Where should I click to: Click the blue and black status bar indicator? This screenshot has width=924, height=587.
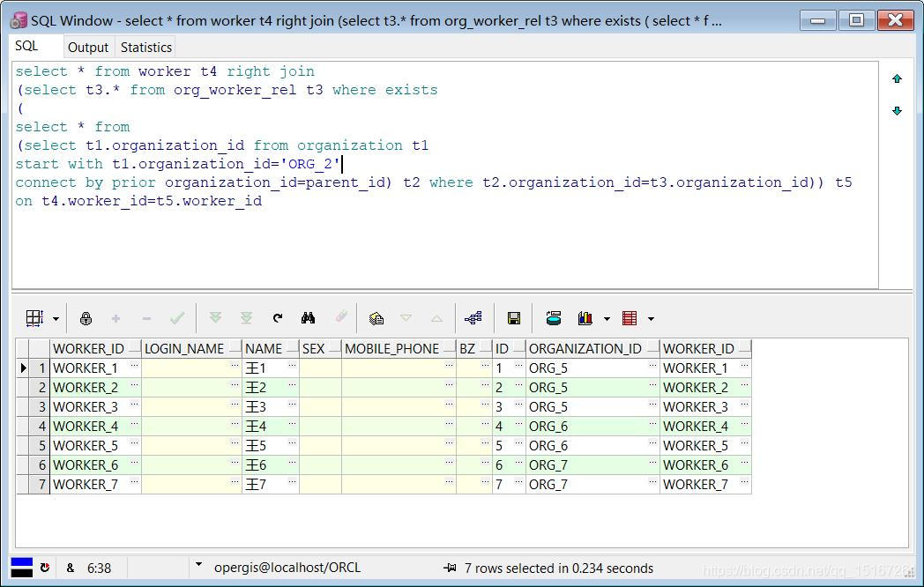22,568
